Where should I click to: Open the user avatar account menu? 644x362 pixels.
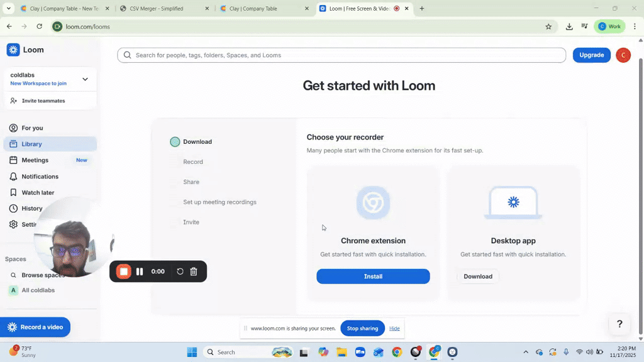(623, 55)
